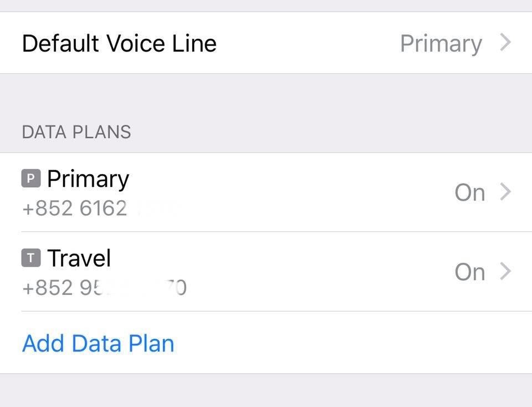
Task: Select the +852 95 Travel phone number
Action: point(104,288)
